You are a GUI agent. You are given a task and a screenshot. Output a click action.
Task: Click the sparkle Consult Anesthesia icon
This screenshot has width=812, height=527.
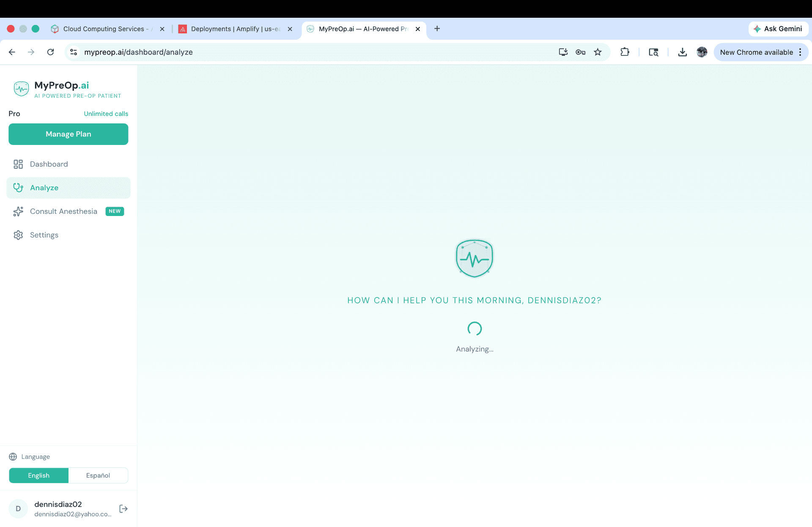click(x=18, y=211)
